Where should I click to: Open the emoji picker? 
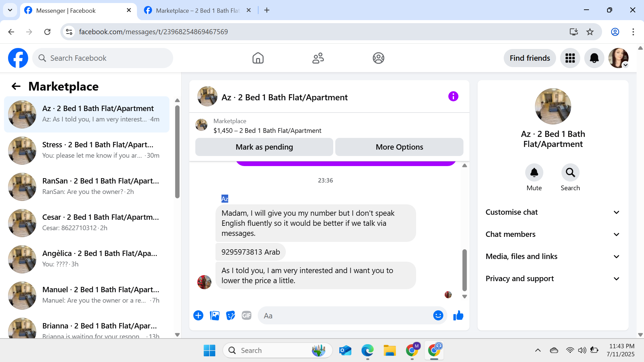[438, 315]
